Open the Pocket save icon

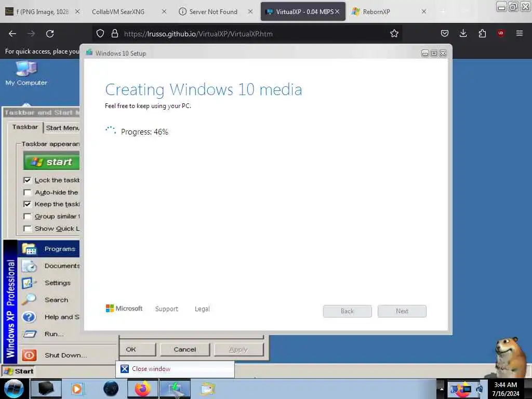point(445,33)
